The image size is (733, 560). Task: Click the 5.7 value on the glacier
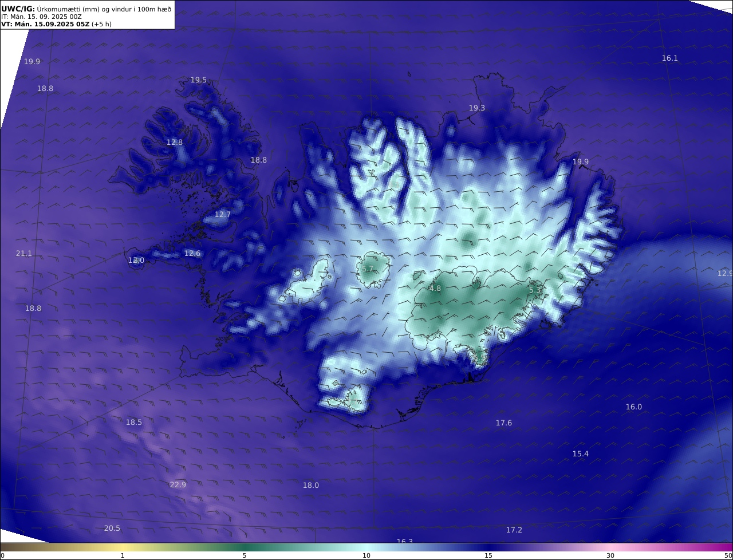click(x=368, y=269)
